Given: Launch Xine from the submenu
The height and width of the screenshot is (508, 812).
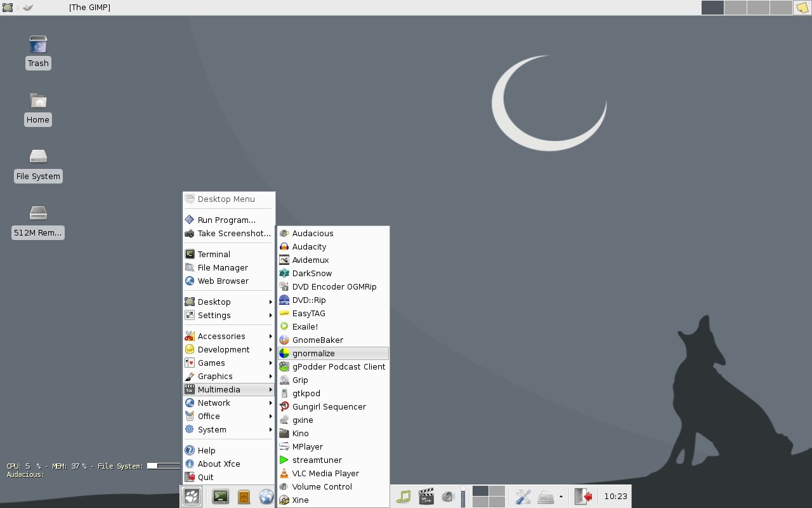Looking at the screenshot, I should coord(333,500).
